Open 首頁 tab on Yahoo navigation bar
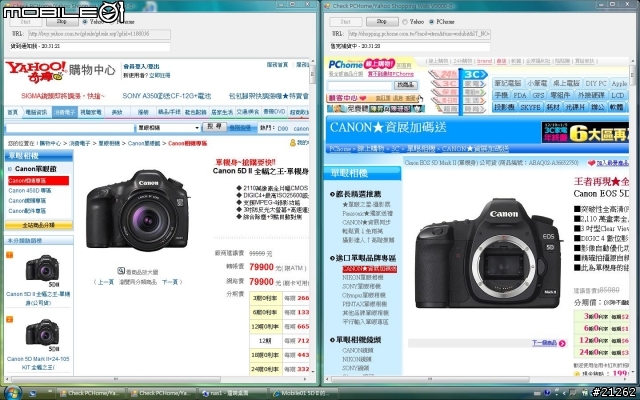The height and width of the screenshot is (400, 640). 13,112
